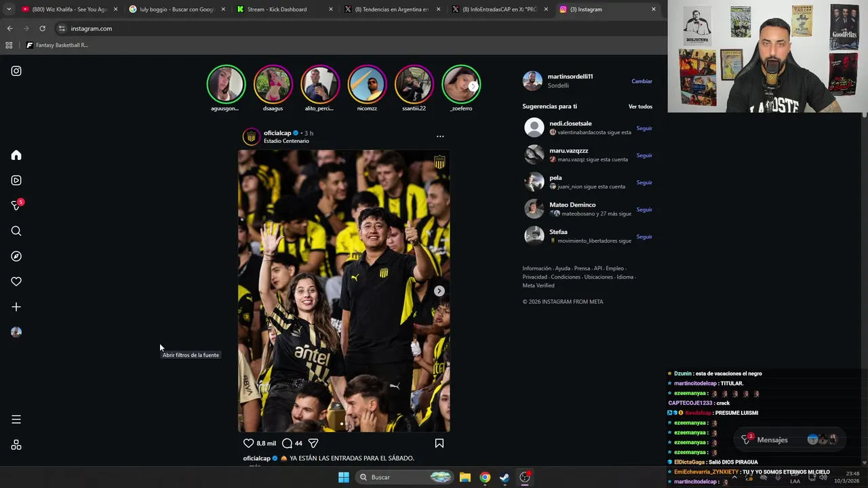Open Meta Verified footer link

(538, 285)
